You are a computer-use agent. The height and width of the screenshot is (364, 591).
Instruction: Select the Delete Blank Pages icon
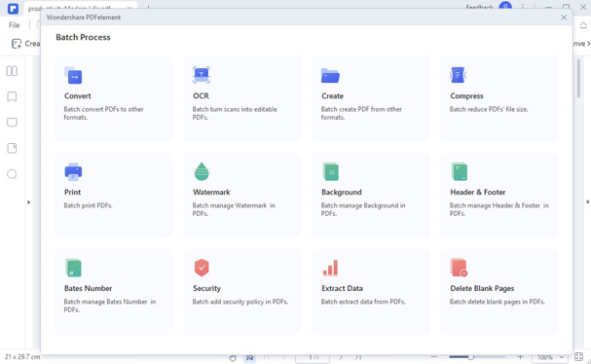pos(459,268)
